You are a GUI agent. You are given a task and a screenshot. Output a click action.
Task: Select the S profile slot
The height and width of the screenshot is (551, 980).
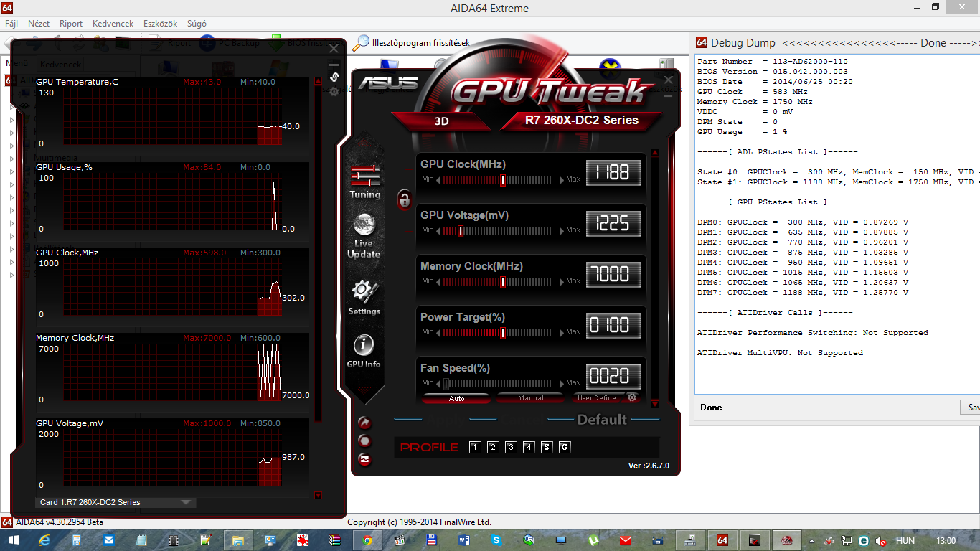tap(547, 447)
